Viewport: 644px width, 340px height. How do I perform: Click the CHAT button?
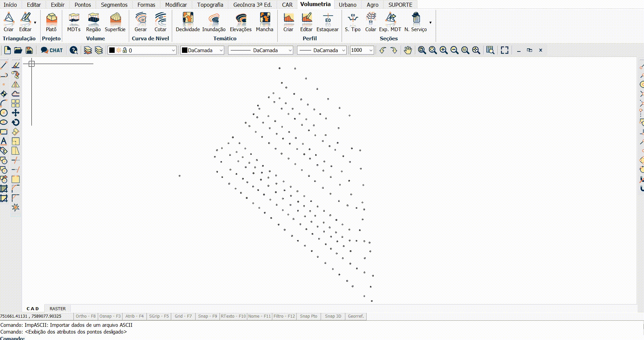pyautogui.click(x=52, y=50)
